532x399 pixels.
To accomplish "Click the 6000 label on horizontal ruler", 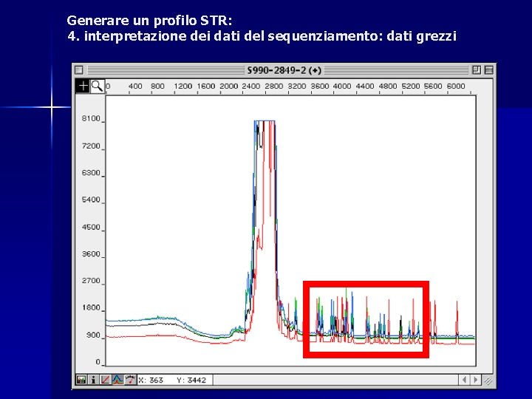I will point(456,86).
